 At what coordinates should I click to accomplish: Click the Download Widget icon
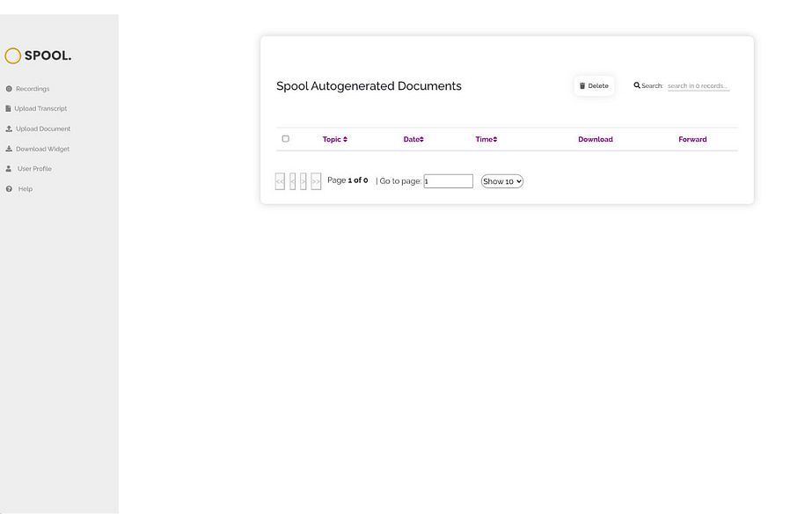pos(9,149)
